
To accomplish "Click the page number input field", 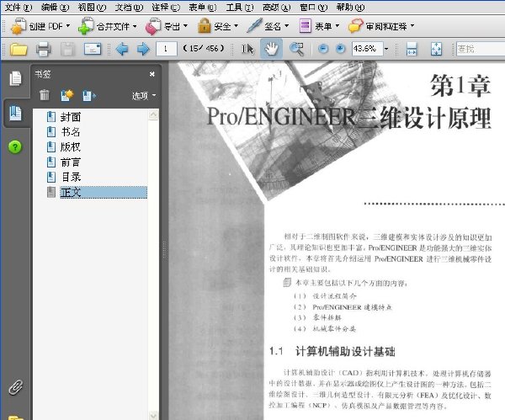I will [x=166, y=49].
